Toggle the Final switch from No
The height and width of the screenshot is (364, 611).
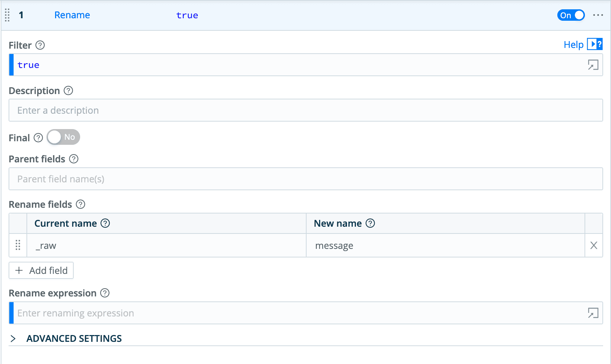63,137
